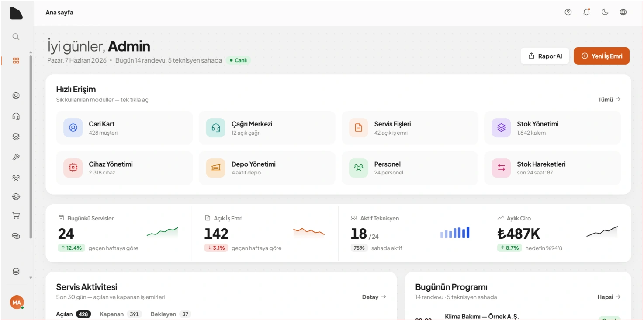This screenshot has width=644, height=321.
Task: Open the Tümü link in Hızlı Erişim
Action: (x=609, y=100)
